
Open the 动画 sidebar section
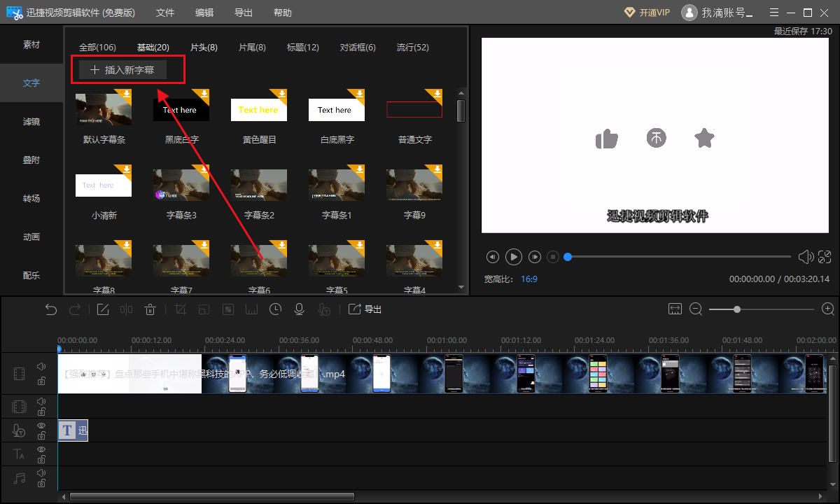(31, 237)
